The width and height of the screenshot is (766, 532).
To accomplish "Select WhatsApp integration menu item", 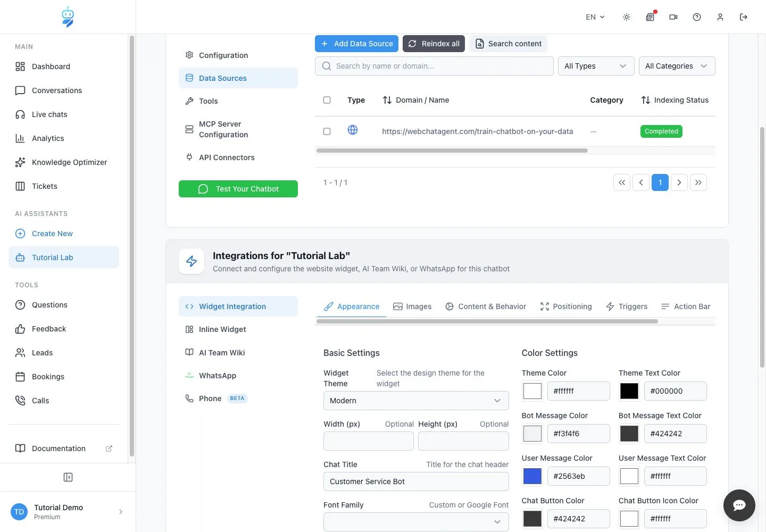I will pyautogui.click(x=238, y=376).
